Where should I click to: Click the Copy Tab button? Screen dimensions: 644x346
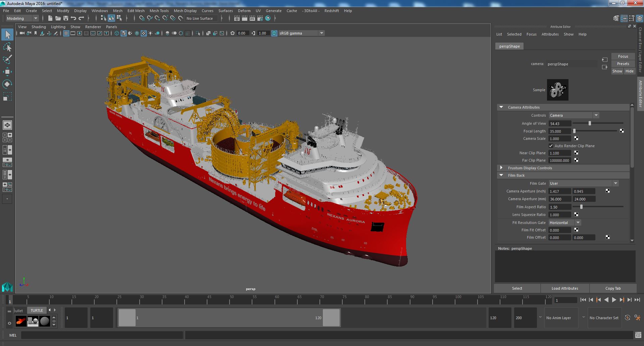613,288
